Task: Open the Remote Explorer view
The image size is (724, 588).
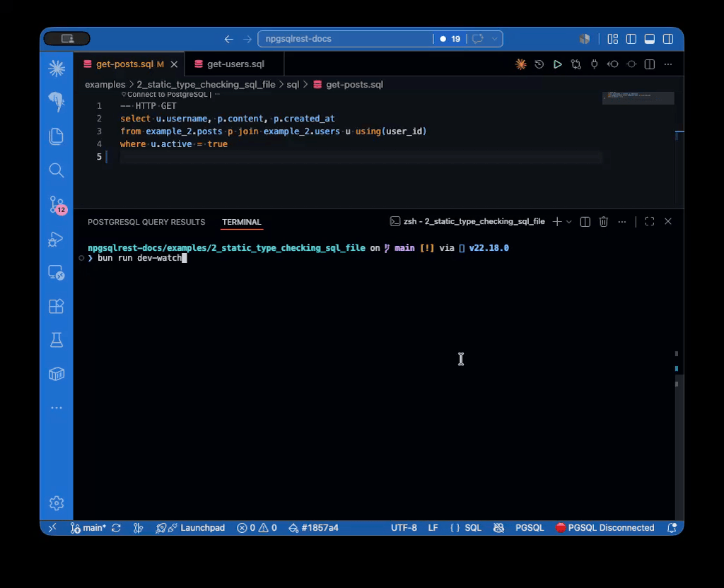Action: point(57,272)
